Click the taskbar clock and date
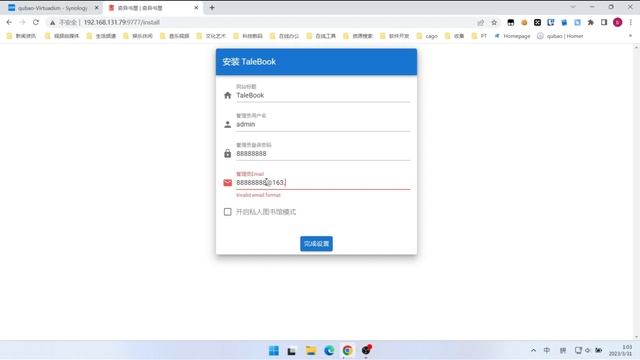640x360 pixels. click(x=620, y=351)
